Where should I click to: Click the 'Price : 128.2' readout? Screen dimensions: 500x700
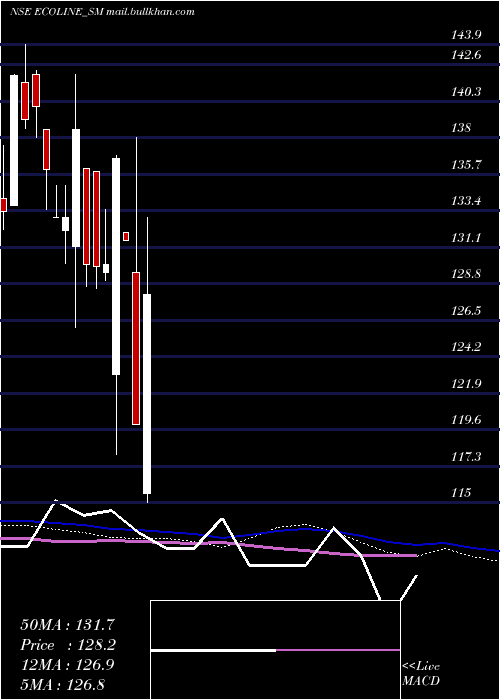(x=68, y=645)
